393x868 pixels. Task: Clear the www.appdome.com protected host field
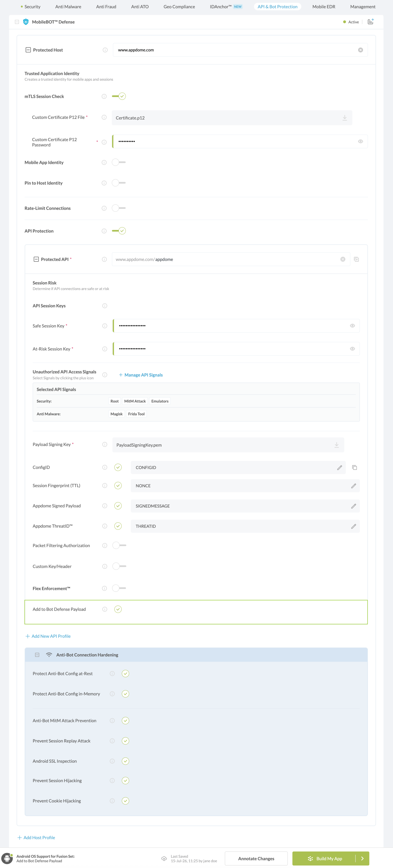360,50
